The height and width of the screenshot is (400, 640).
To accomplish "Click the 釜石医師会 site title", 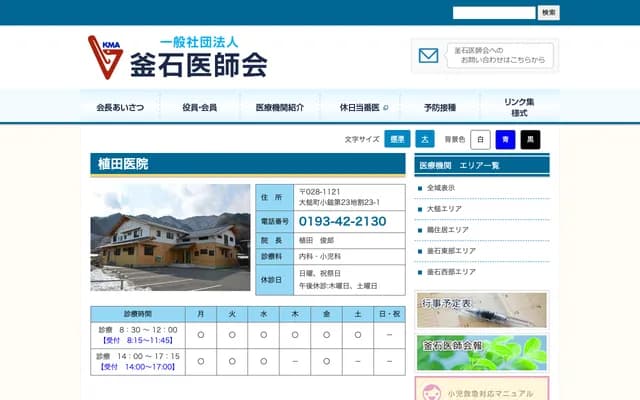I will click(x=198, y=64).
